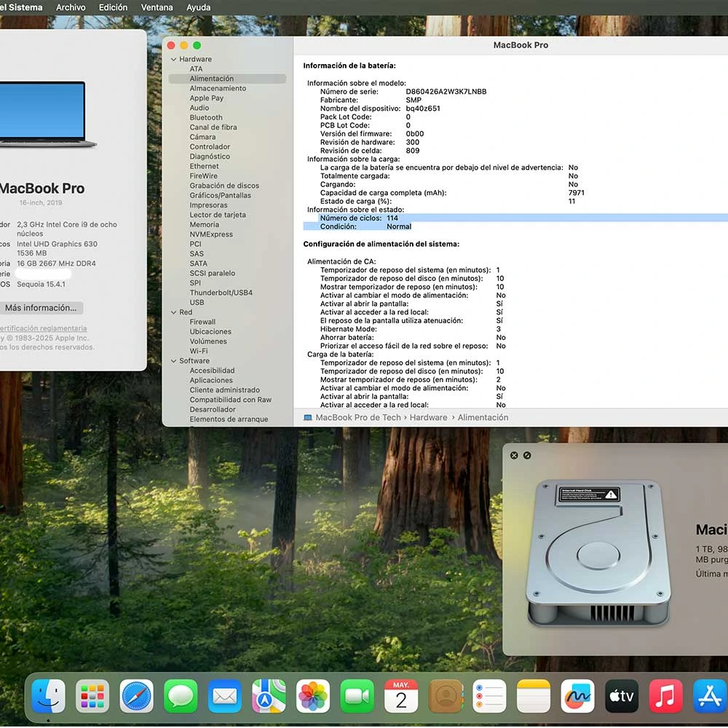Open the App Store in the Dock
The image size is (728, 728).
[x=710, y=696]
